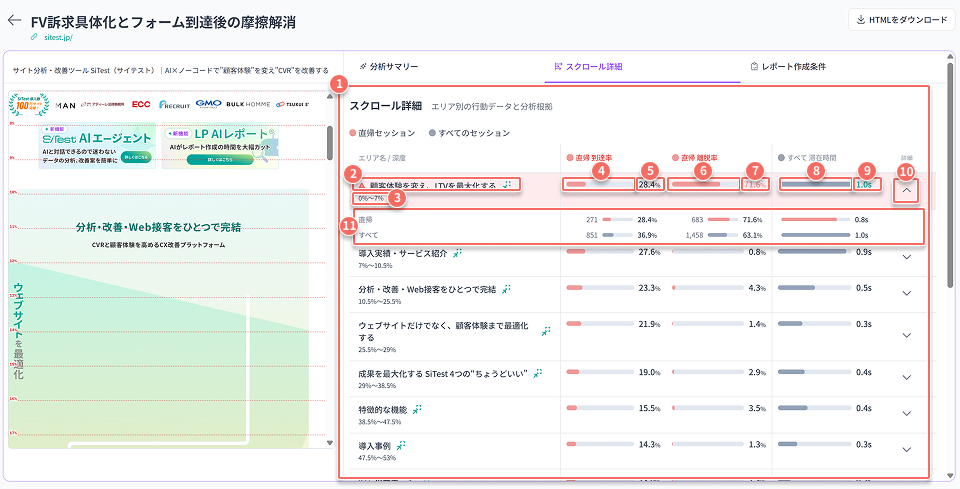Click 21.9% reach rate value
Image resolution: width=960 pixels, height=489 pixels.
click(649, 324)
